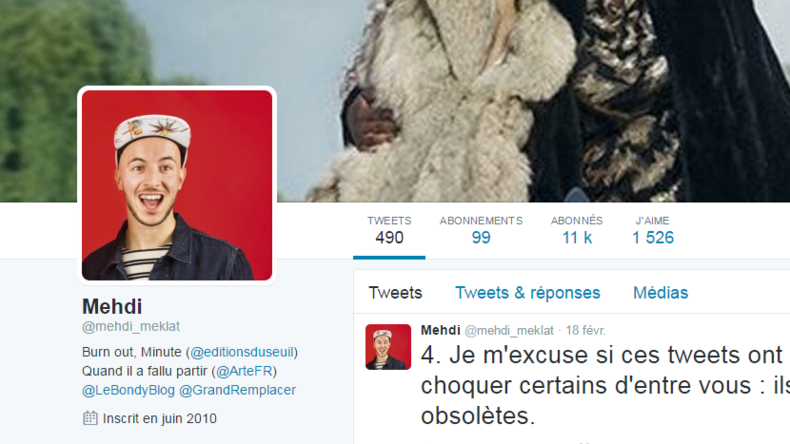Click the @mehdi_meklat handle under the name
Image resolution: width=790 pixels, height=444 pixels.
tap(130, 327)
